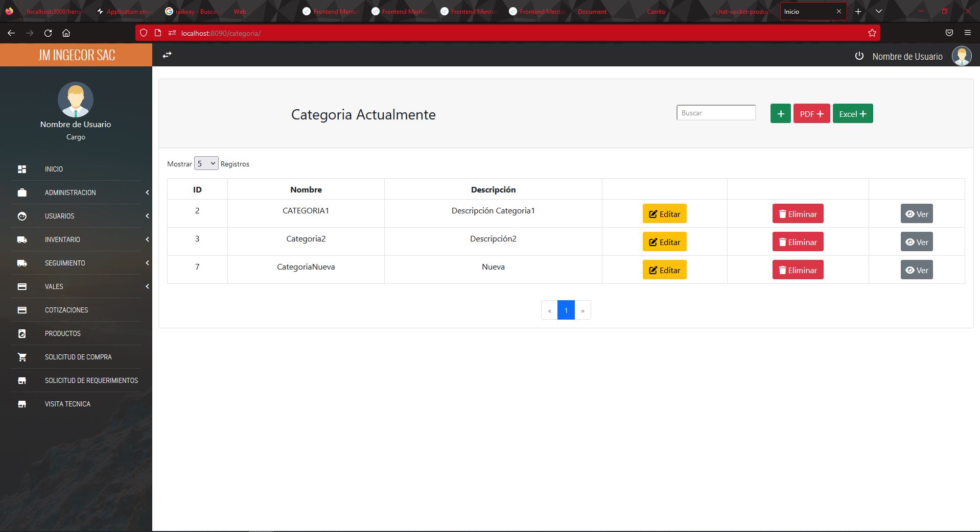Screen dimensions: 980x532
Task: Open the browser list-all-tabs dropdown arrow
Action: 878,11
